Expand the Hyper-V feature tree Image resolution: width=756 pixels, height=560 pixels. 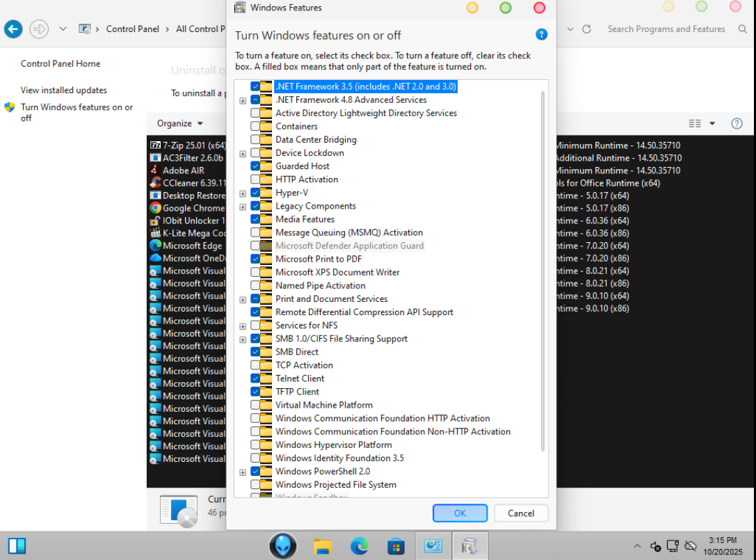pos(243,193)
